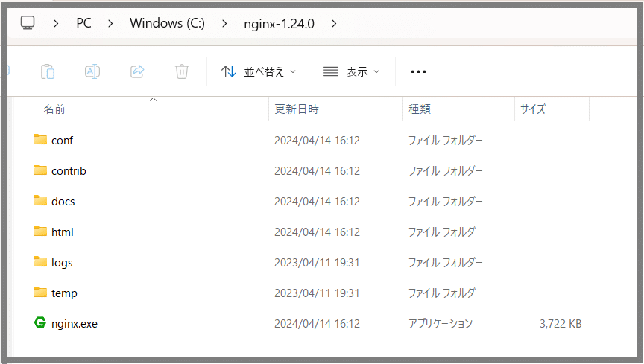644x364 pixels.
Task: Click the html folder name
Action: pos(62,232)
